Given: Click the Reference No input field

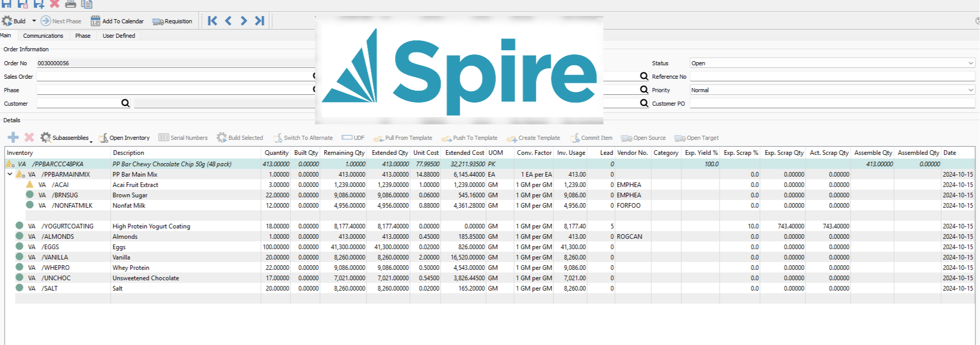Looking at the screenshot, I should pos(832,77).
